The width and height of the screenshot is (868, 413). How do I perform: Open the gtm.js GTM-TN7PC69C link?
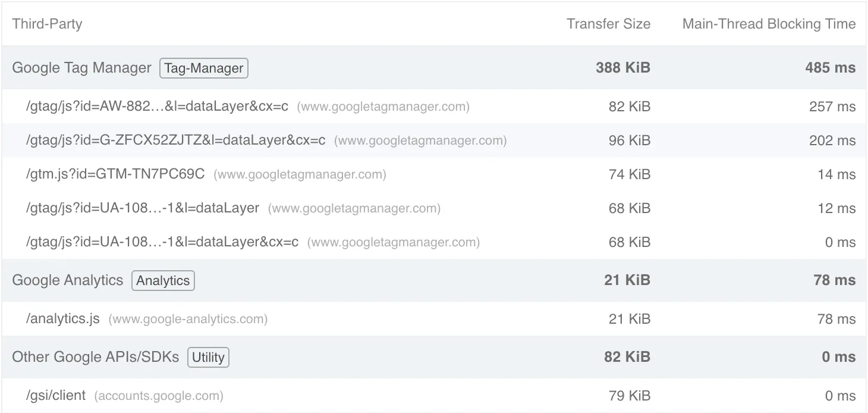click(115, 174)
